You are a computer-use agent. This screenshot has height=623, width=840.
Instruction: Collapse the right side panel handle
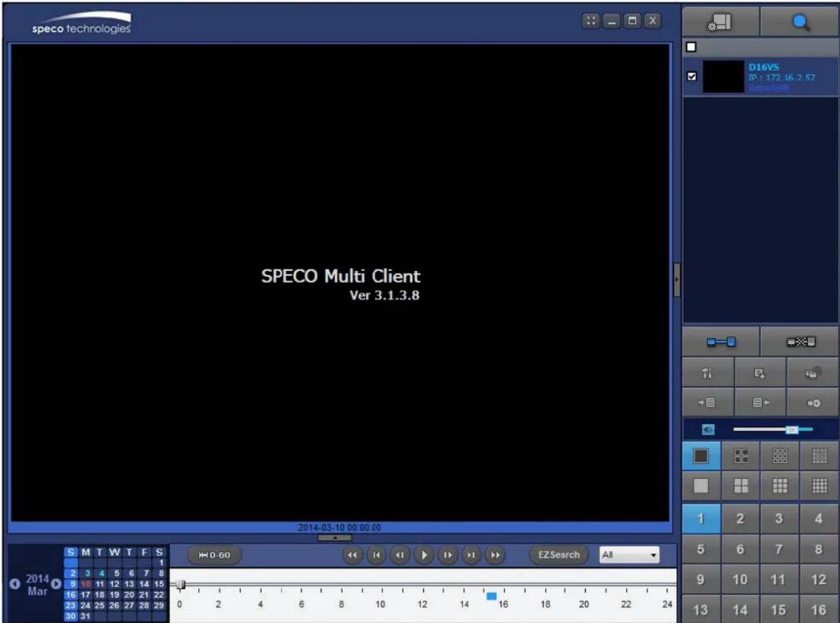[x=677, y=280]
